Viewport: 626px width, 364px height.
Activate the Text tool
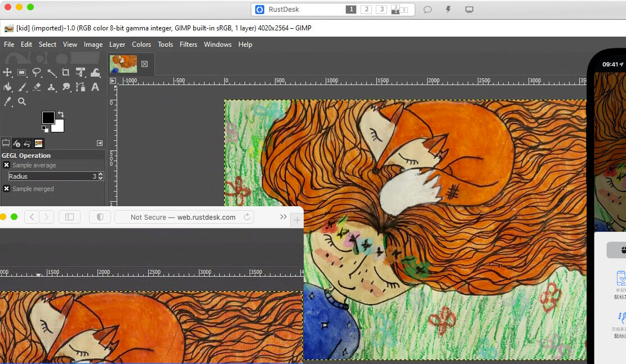click(x=95, y=87)
